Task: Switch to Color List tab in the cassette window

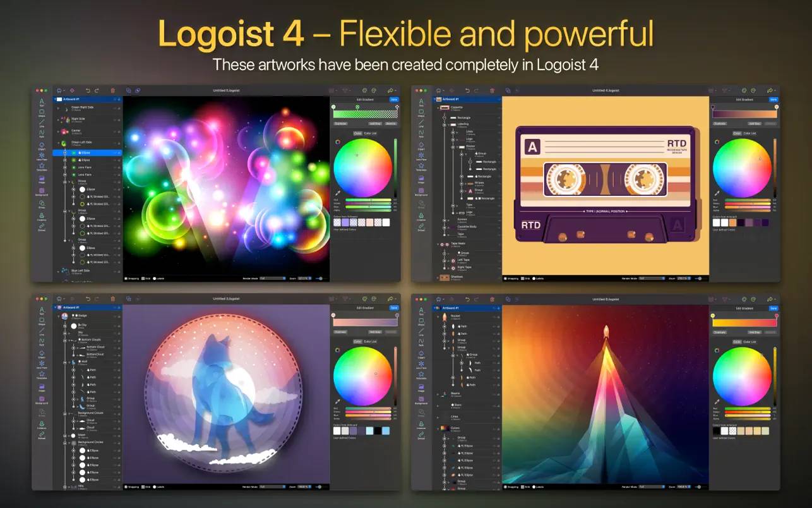Action: [x=749, y=133]
